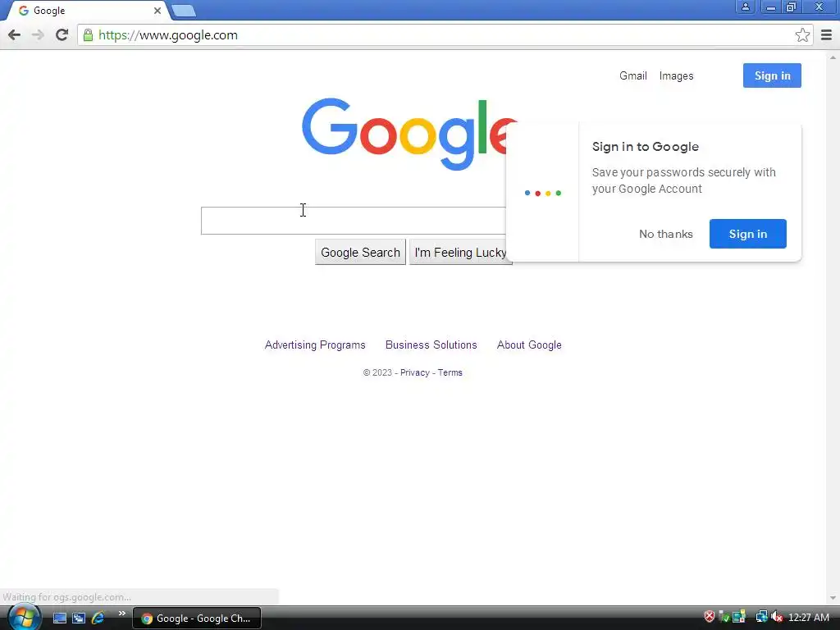Reload the page with refresh icon

click(62, 35)
